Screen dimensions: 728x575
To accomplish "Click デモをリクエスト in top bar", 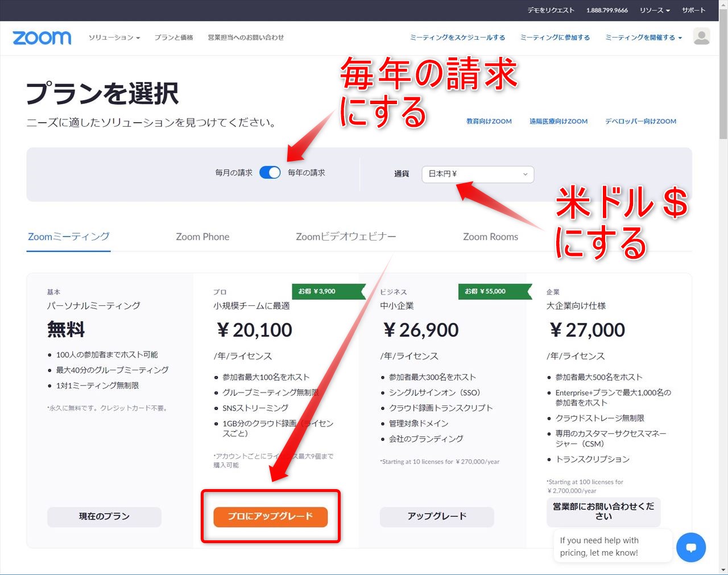I will click(x=551, y=10).
